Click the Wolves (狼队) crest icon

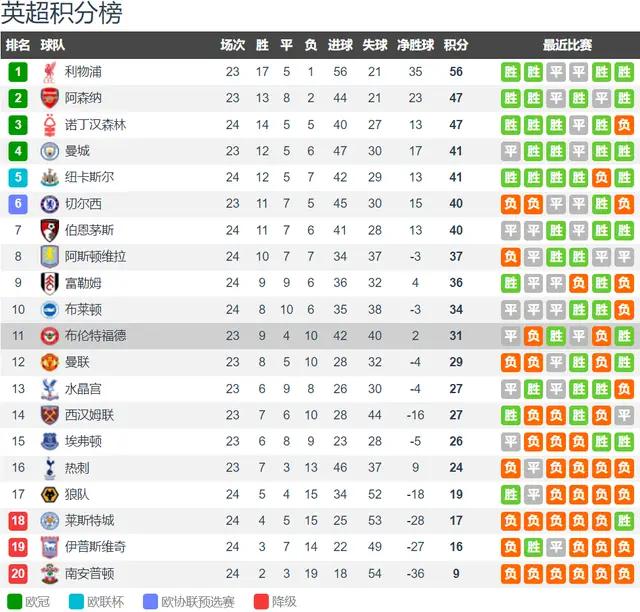click(48, 494)
